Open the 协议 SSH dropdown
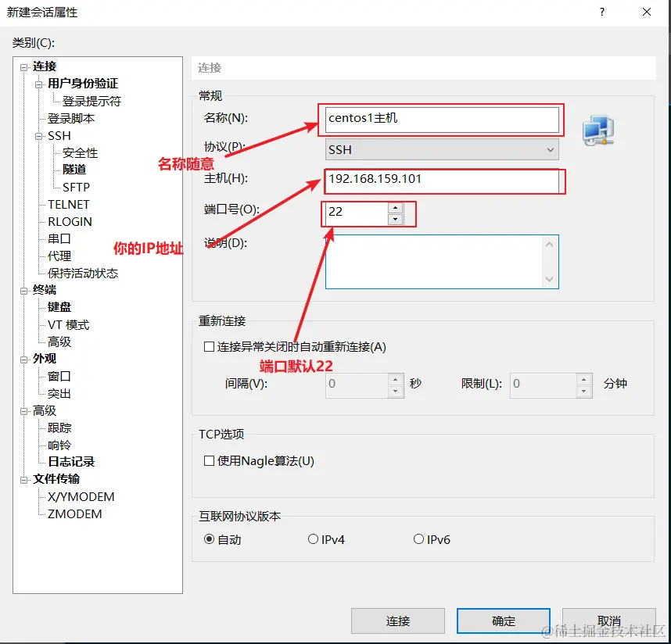The image size is (671, 644). [442, 150]
